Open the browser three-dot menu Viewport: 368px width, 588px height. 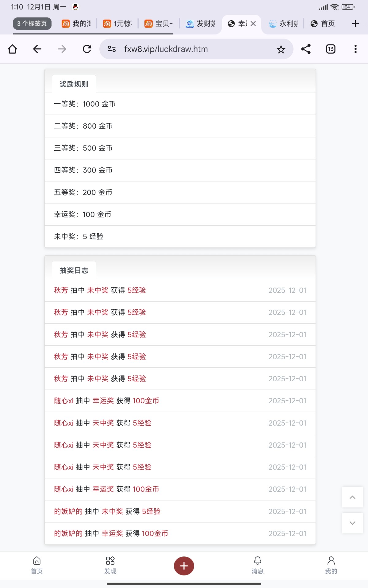click(355, 49)
